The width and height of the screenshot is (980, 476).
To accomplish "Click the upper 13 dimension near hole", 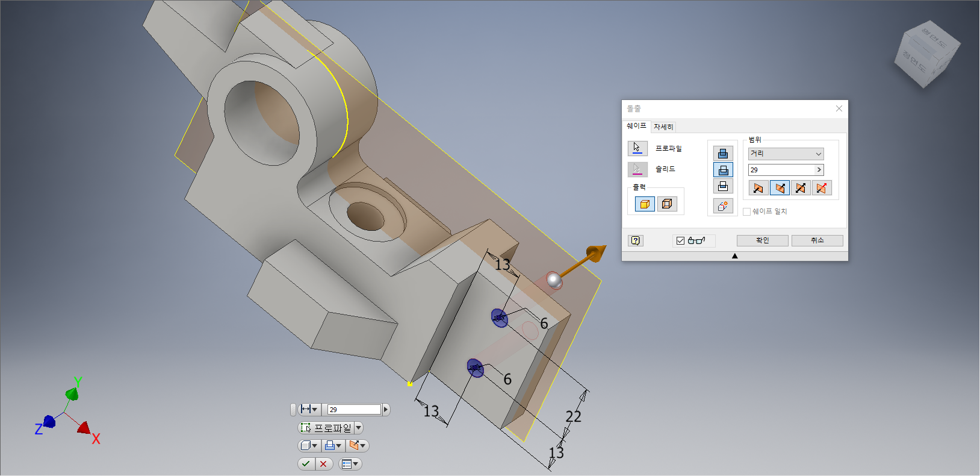I will pyautogui.click(x=502, y=265).
